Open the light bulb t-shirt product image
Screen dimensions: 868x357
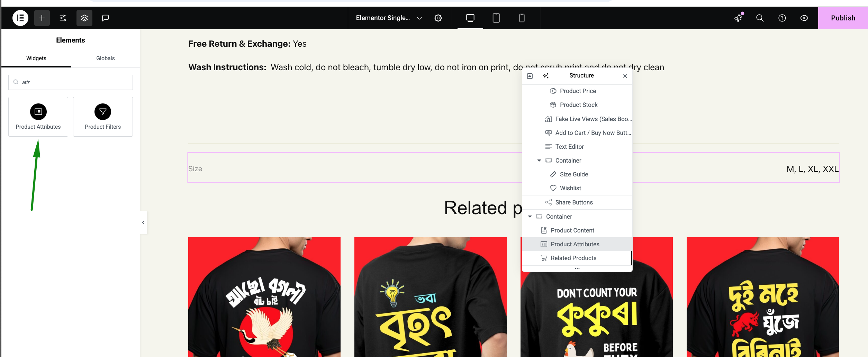pyautogui.click(x=431, y=297)
